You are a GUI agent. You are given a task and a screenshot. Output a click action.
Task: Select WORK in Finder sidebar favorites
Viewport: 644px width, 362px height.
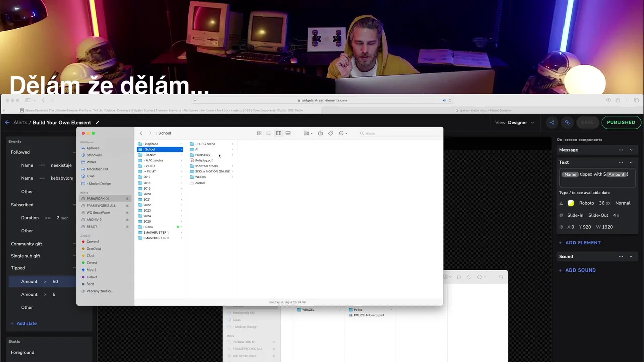coord(91,162)
